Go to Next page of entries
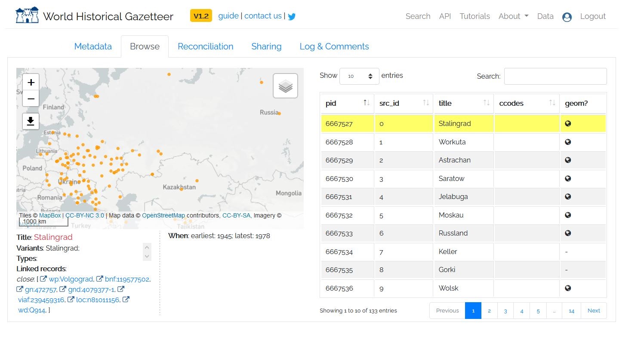The image size is (644, 340). click(594, 311)
